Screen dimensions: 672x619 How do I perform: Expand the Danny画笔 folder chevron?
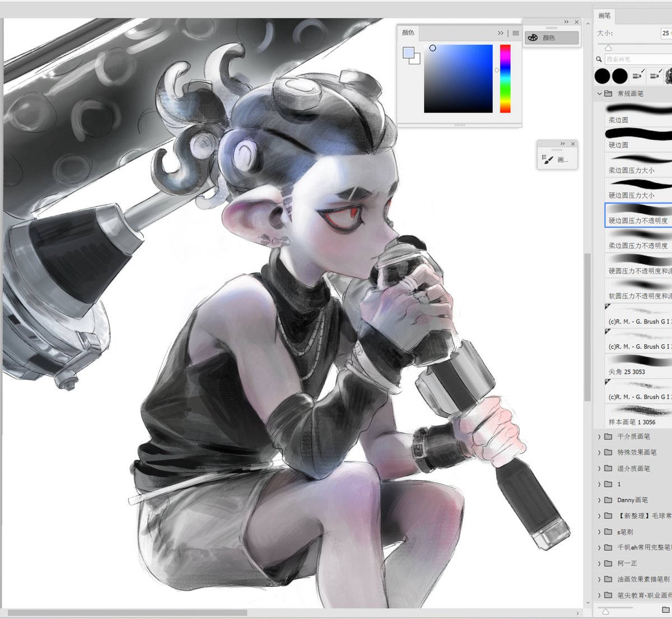point(599,500)
